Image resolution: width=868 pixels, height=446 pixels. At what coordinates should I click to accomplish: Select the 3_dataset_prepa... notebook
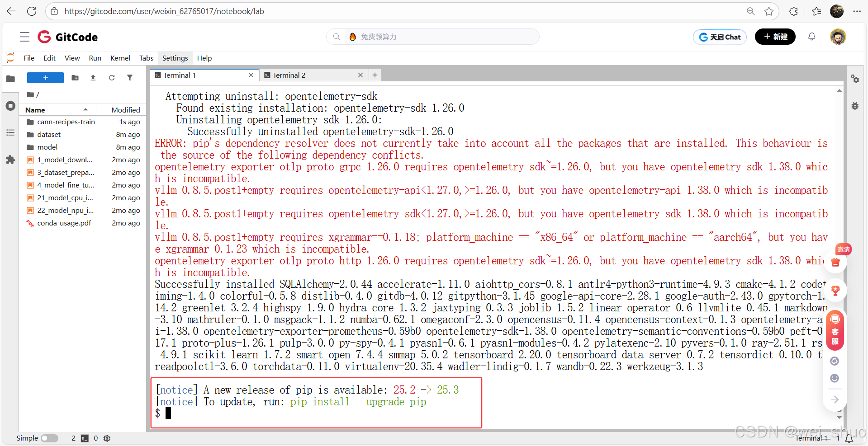click(x=84, y=173)
